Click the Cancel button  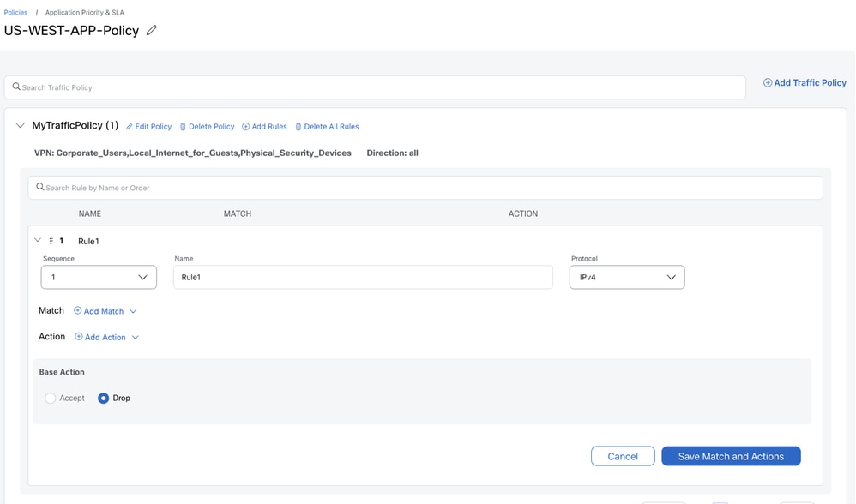(623, 456)
